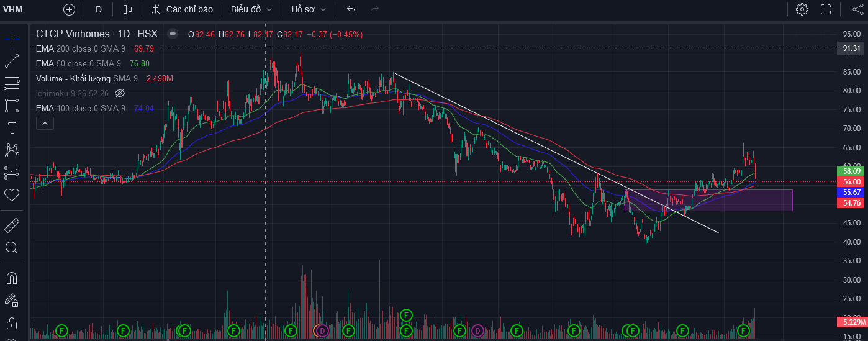The width and height of the screenshot is (868, 341).
Task: Open the D time interval selector
Action: tap(99, 9)
